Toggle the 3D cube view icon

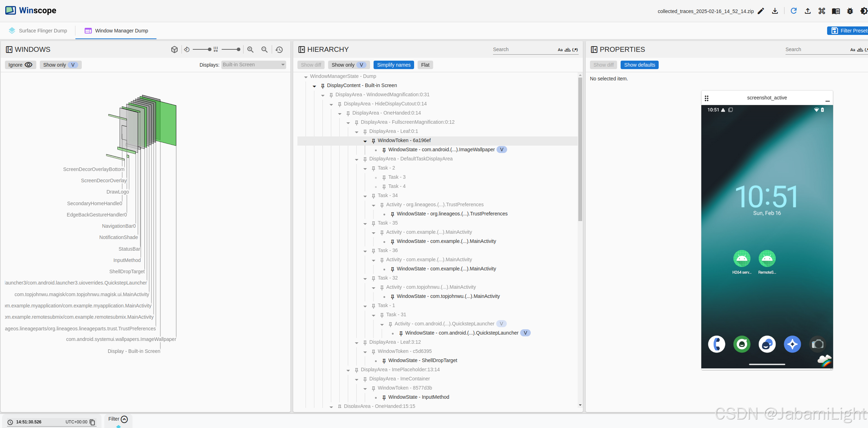tap(174, 50)
